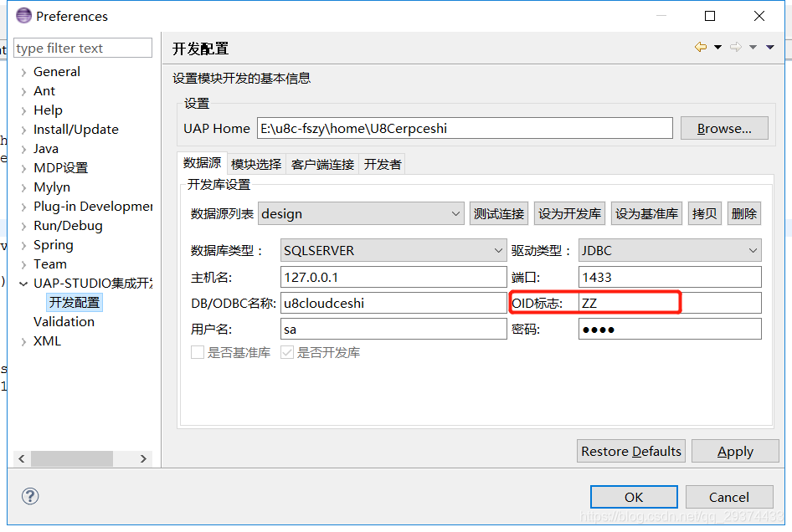
Task: Click the OK button
Action: 634,497
